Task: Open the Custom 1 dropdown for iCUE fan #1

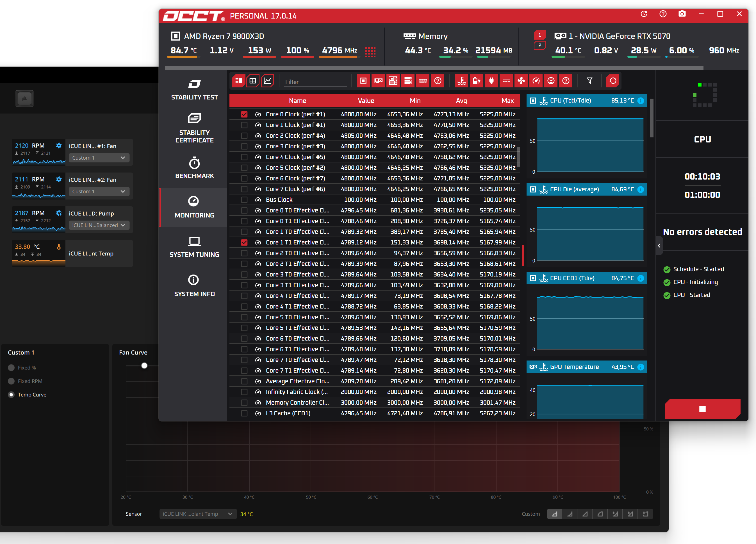Action: coord(99,158)
